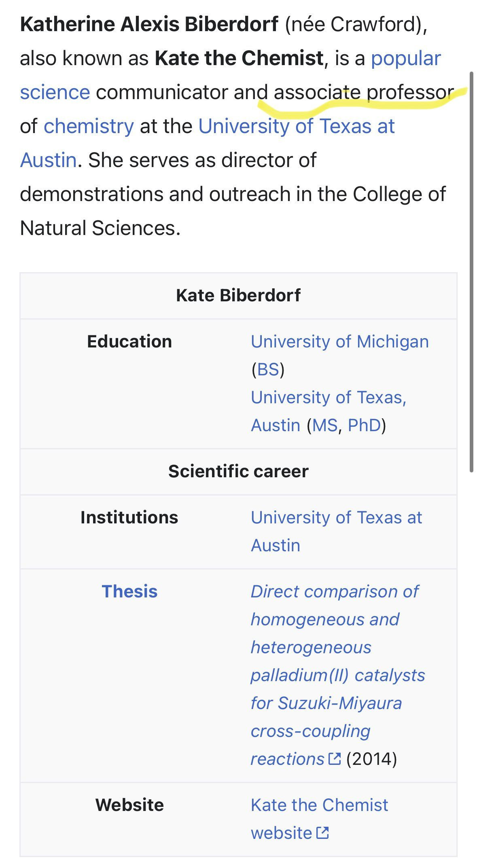This screenshot has height=868, width=477.
Task: Click external link icon after thesis title
Action: (x=335, y=759)
